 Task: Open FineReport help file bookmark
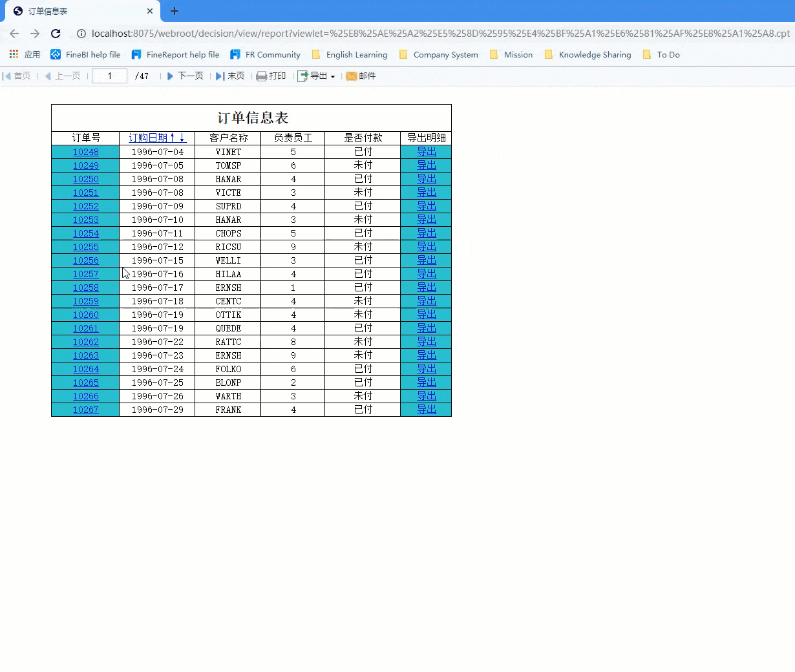(175, 54)
